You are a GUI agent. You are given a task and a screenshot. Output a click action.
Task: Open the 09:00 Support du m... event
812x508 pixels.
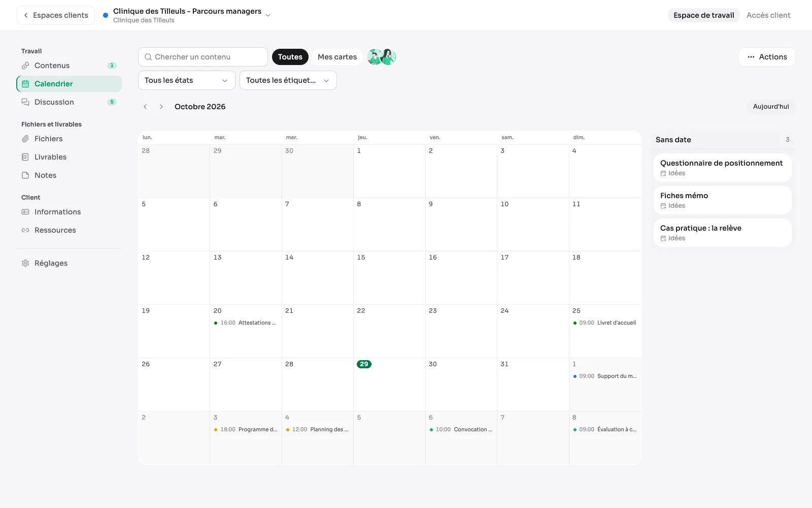(x=605, y=376)
